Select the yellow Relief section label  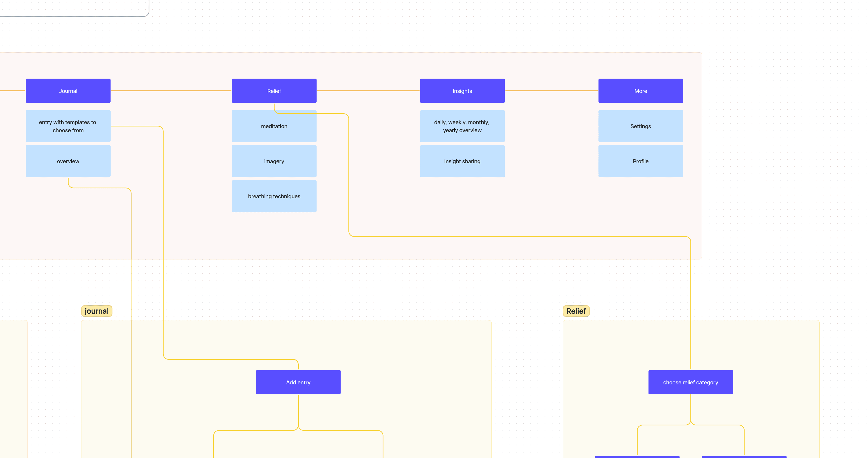click(576, 311)
